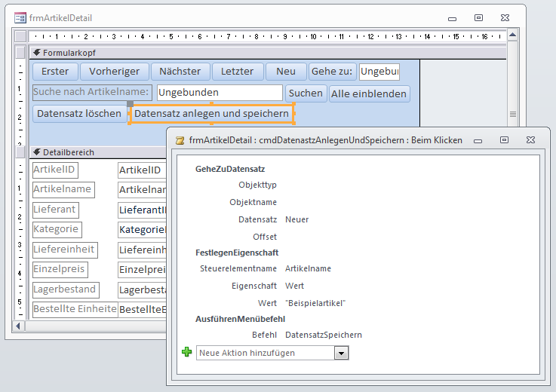Click the Eigenschaft value Wert
The height and width of the screenshot is (392, 556).
click(294, 286)
